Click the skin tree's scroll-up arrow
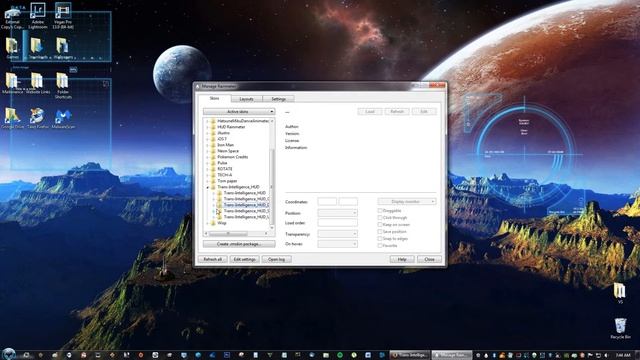 tap(272, 121)
